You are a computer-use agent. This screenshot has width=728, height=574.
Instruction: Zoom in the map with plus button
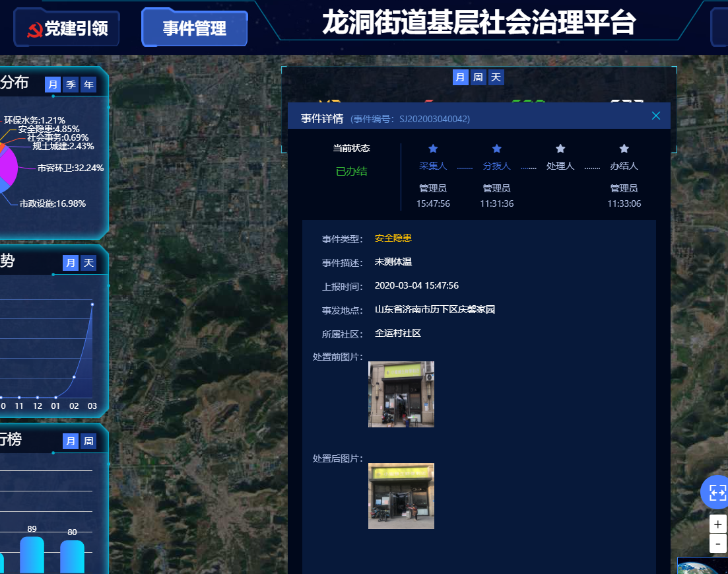click(x=718, y=524)
